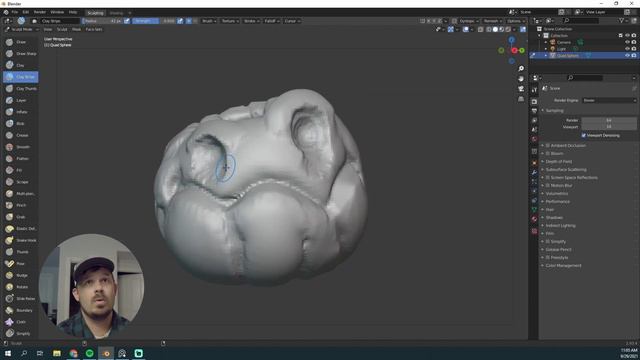Enable Screen Space Reflections checkbox
Screen dimensions: 640x360
pos(548,178)
